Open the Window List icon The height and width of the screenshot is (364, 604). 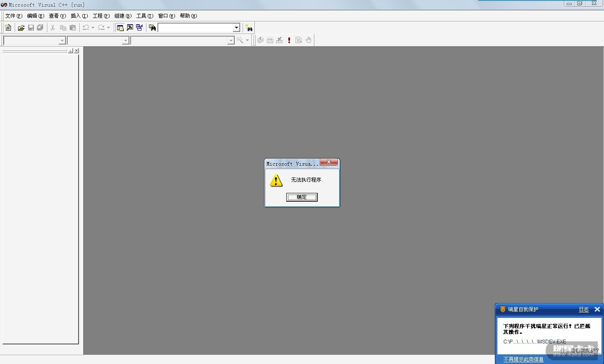coord(139,28)
